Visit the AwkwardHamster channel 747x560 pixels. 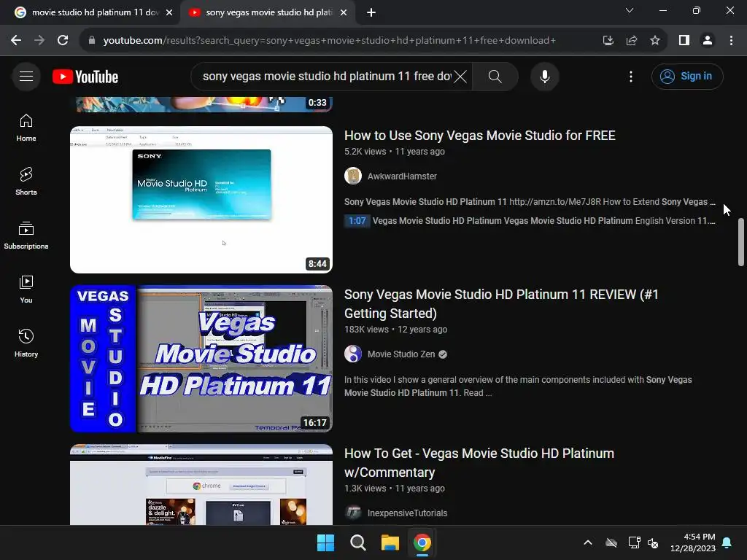click(x=402, y=176)
